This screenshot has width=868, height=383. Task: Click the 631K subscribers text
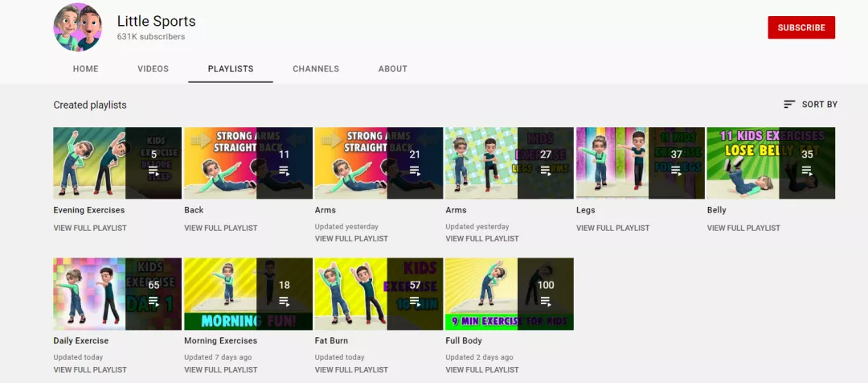(150, 36)
